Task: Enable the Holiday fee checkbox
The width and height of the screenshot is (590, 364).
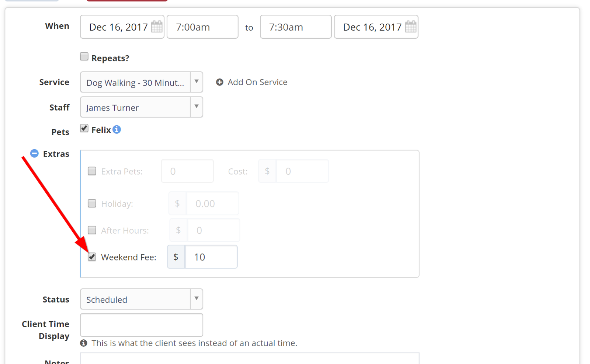Action: [92, 203]
